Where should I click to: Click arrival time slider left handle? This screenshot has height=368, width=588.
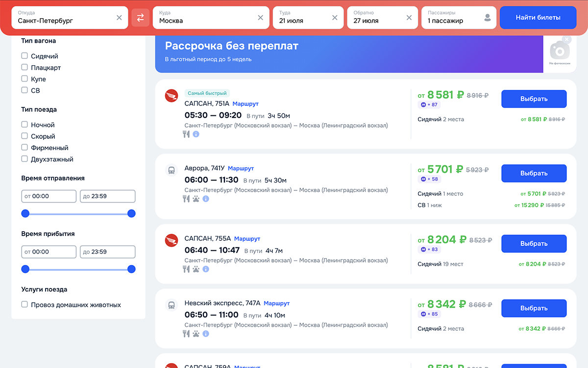click(x=25, y=269)
